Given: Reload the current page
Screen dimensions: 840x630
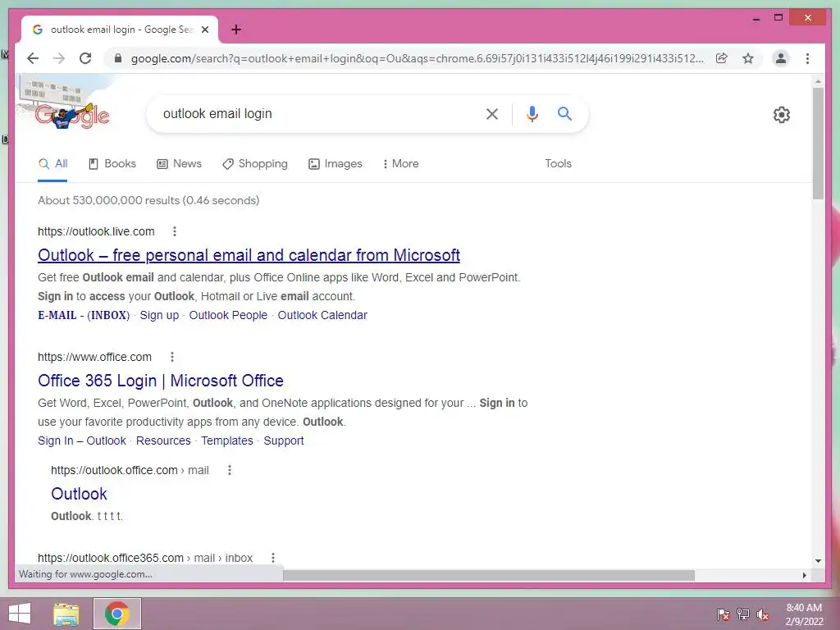Looking at the screenshot, I should pos(85,58).
